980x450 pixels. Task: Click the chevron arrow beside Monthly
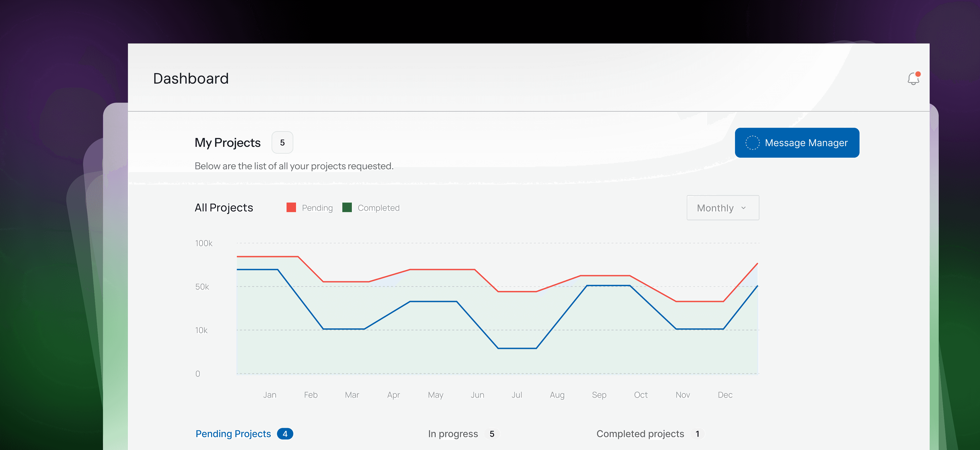[x=743, y=208]
